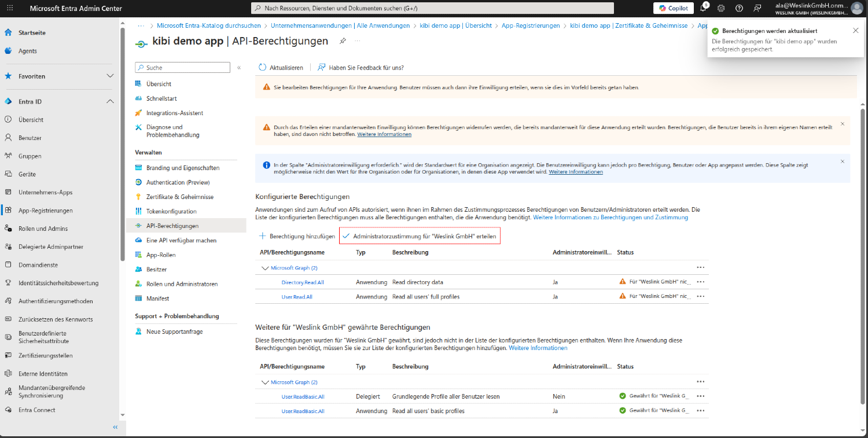Collapse the app menu with chevron icon

coord(239,68)
